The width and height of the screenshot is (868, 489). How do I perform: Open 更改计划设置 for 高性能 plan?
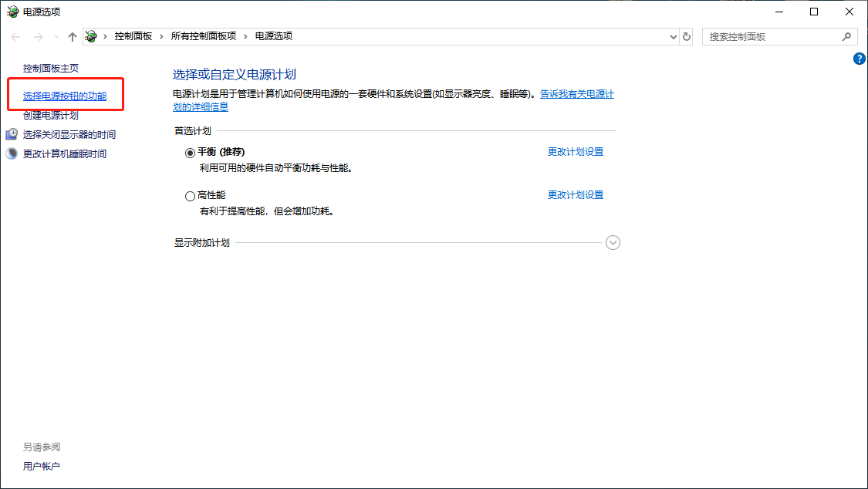tap(575, 195)
